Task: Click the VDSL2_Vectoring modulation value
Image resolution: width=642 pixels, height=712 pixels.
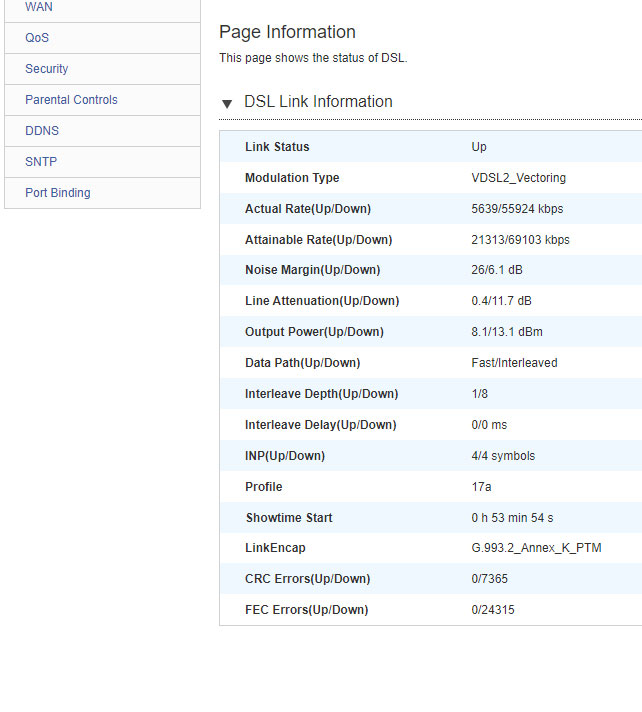Action: coord(518,178)
